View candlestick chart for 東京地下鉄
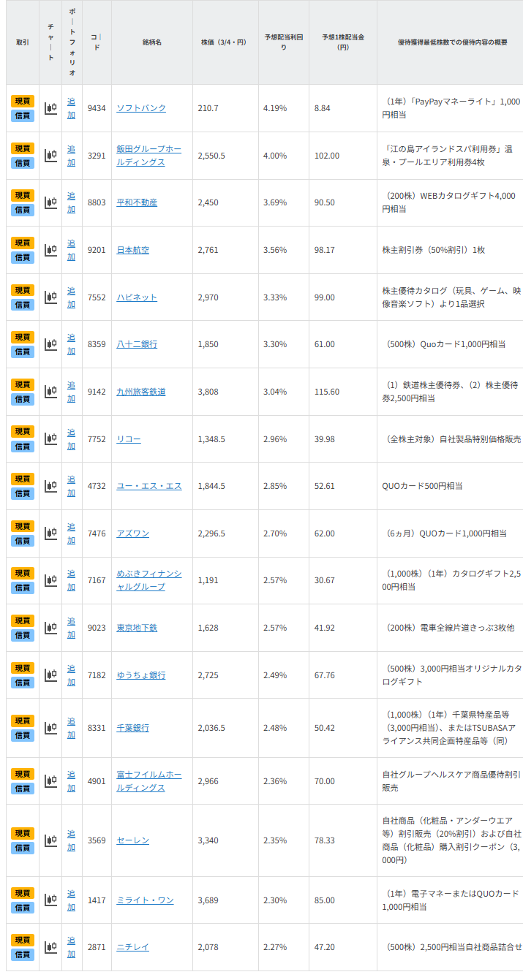This screenshot has height=980, width=523. [50, 628]
